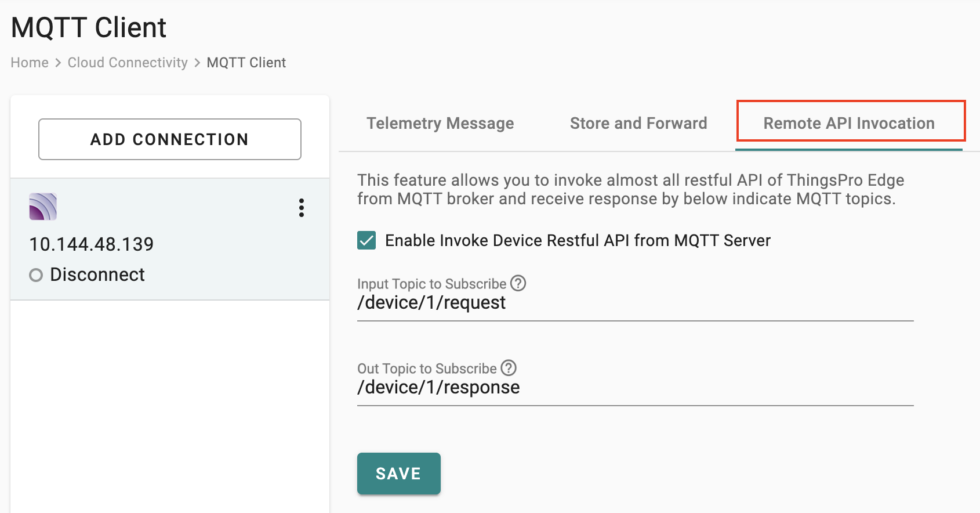Click the SAVE button
980x513 pixels.
399,474
